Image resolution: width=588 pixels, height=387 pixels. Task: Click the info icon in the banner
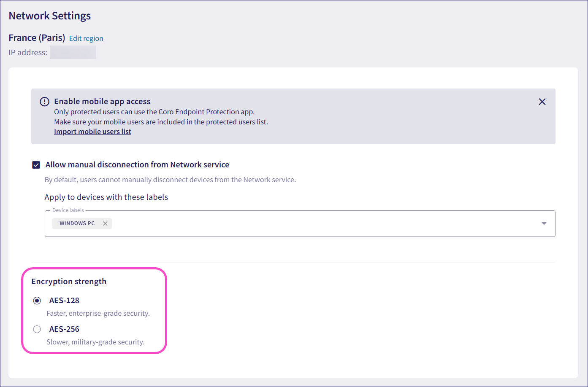pos(44,102)
